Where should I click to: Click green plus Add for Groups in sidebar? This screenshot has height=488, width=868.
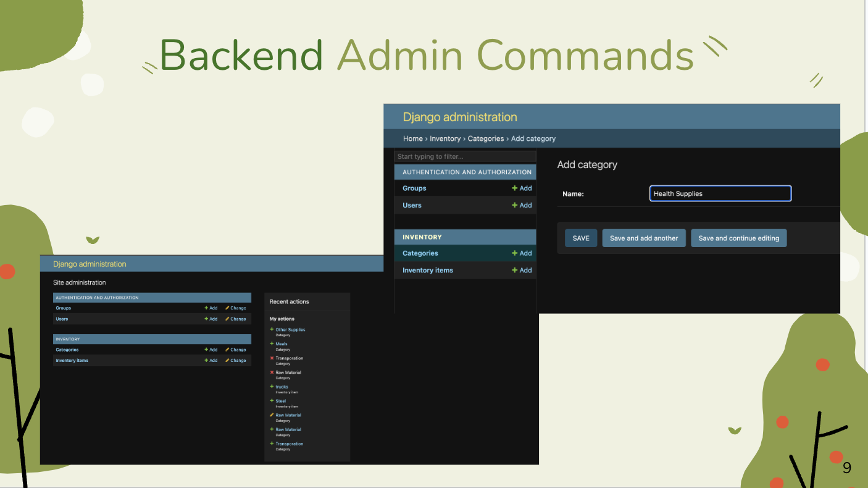(x=522, y=188)
